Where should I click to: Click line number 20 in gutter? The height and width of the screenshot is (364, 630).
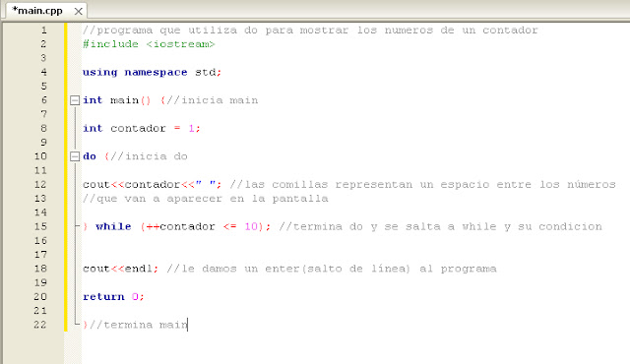(x=40, y=296)
